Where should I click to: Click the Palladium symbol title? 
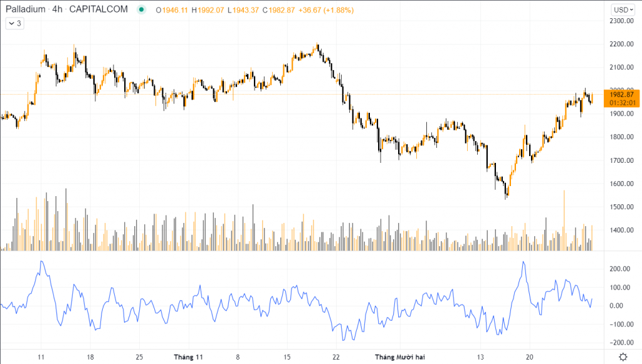[28, 9]
